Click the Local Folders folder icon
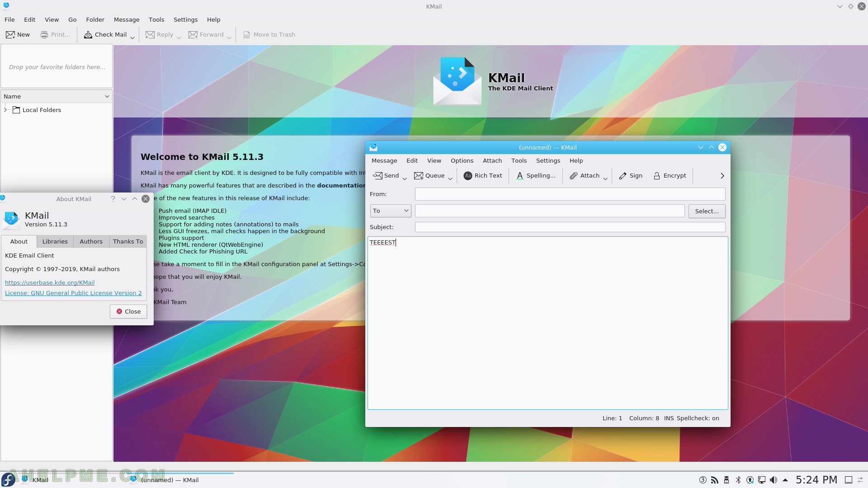The image size is (868, 488). coord(16,110)
